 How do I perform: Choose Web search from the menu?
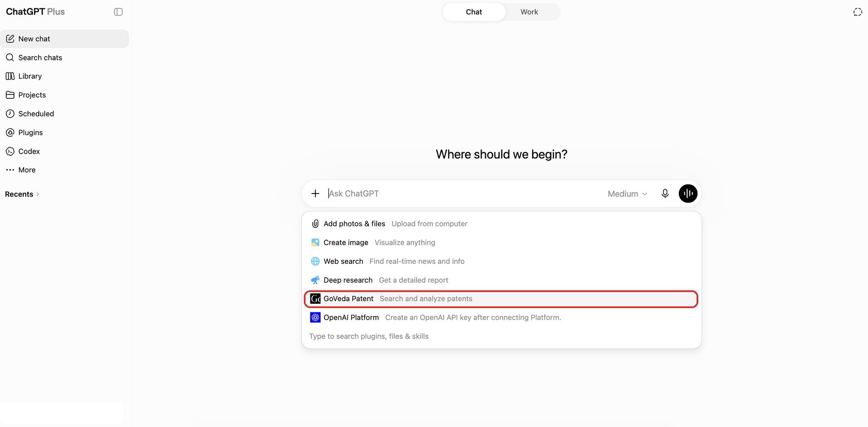[x=502, y=261]
